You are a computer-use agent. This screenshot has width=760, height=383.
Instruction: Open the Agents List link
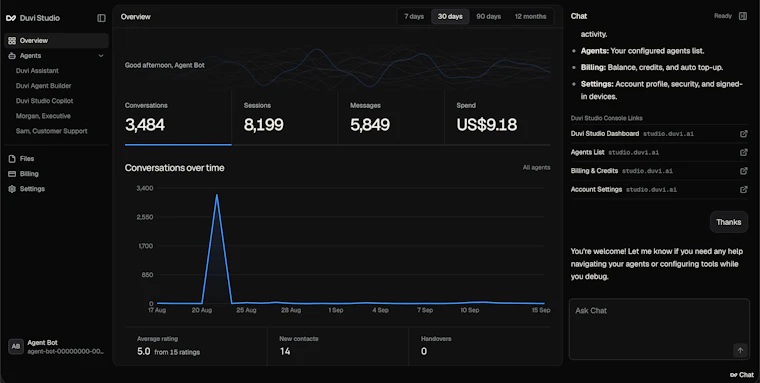(587, 152)
